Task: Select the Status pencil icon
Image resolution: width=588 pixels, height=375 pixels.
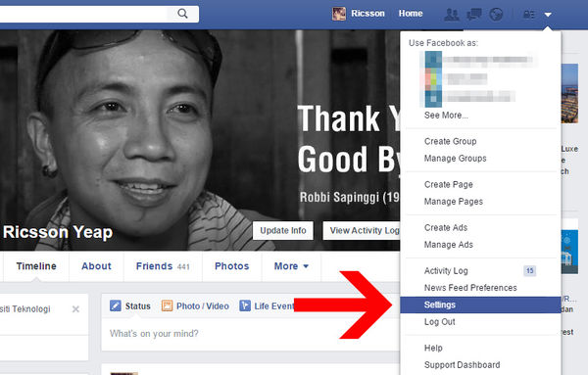Action: [116, 305]
